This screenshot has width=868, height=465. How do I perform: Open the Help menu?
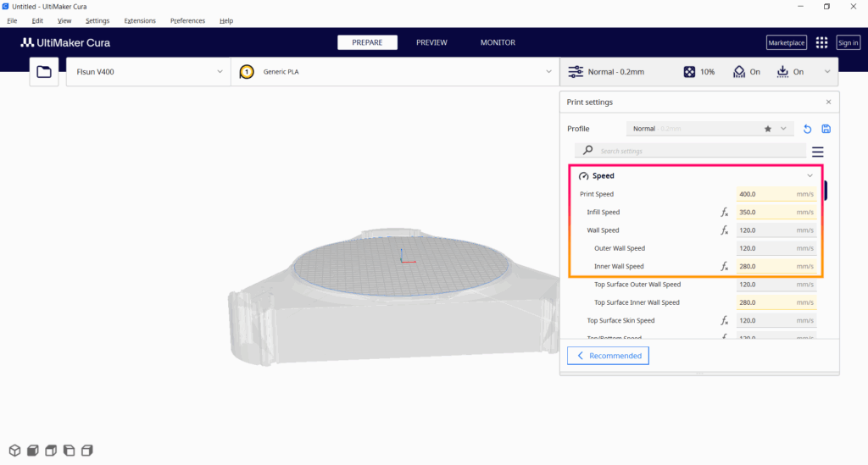pyautogui.click(x=225, y=20)
